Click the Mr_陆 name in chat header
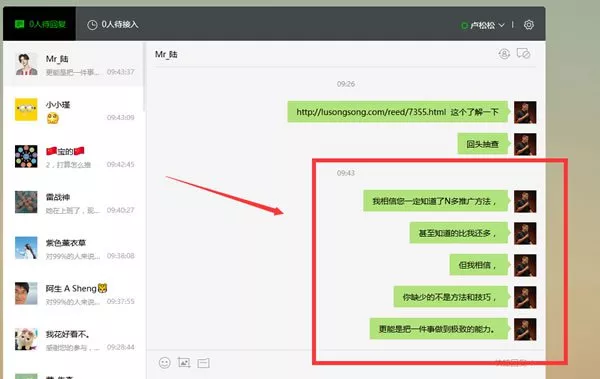Screen dimensions: 600x379 click(166, 54)
